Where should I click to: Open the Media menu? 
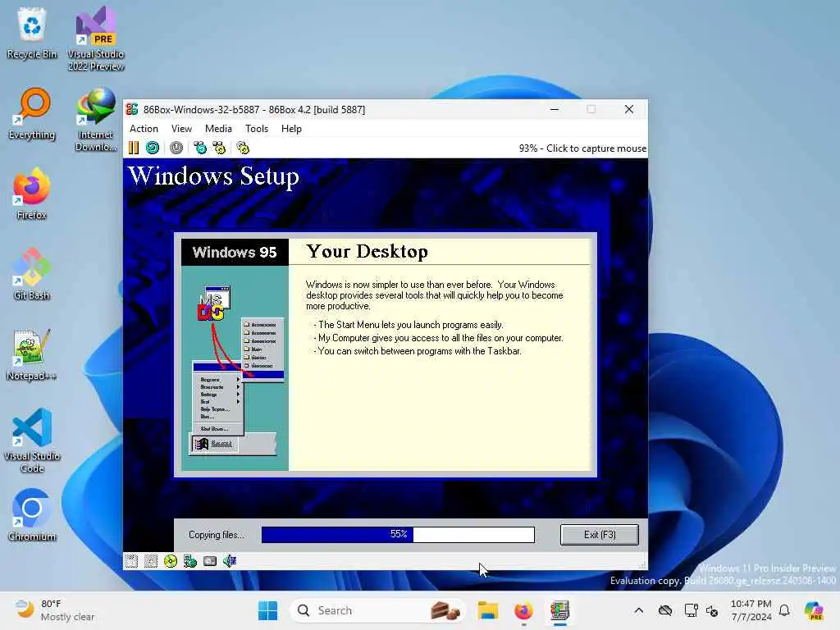pos(218,129)
